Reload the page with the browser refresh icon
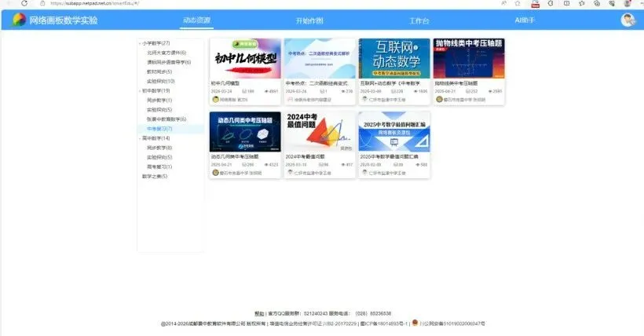This screenshot has height=336, width=644. click(x=24, y=3)
